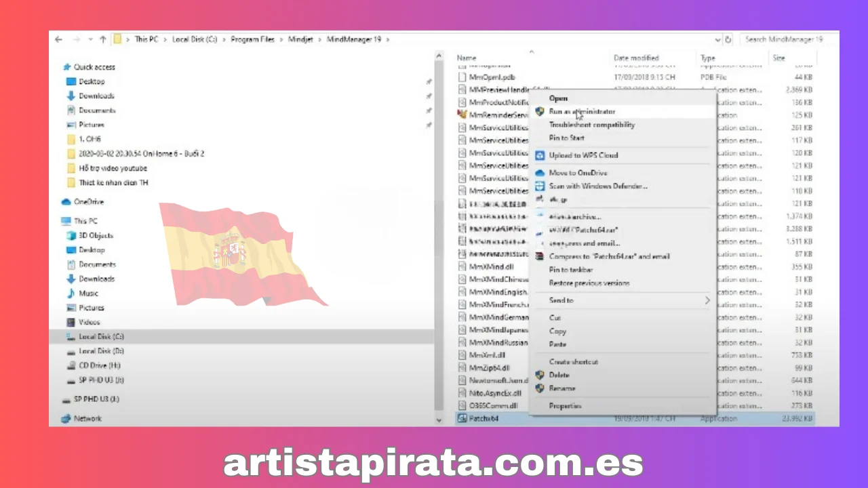Open Mindjet breadcrumb segment
The image size is (868, 488).
coord(301,39)
